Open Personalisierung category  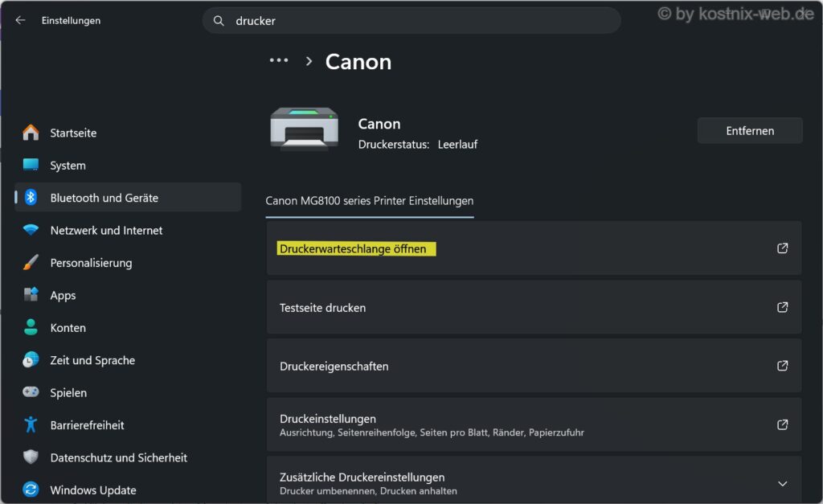coord(128,263)
